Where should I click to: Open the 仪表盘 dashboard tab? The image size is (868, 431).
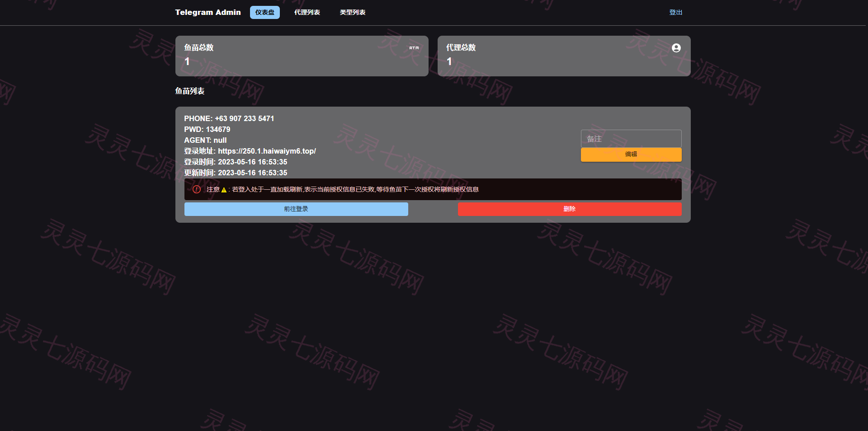click(x=265, y=12)
